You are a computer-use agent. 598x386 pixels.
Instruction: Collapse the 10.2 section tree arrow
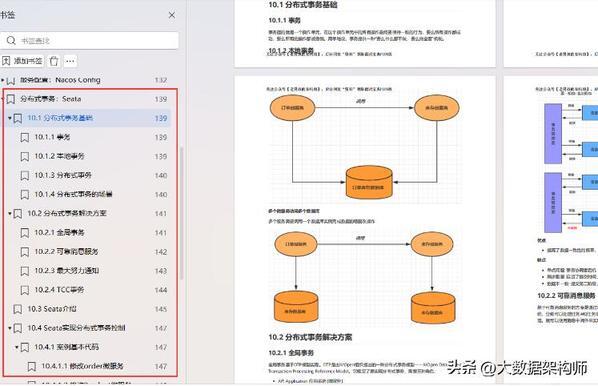[x=10, y=214]
